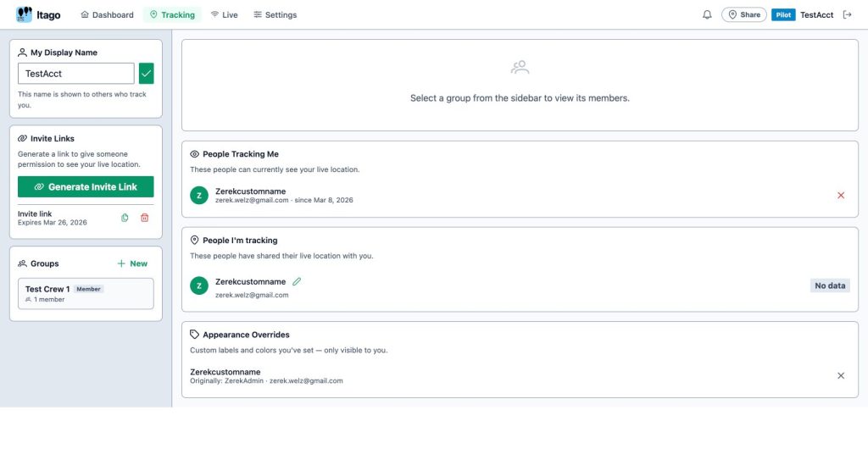Click the Pilot badge

(x=783, y=14)
